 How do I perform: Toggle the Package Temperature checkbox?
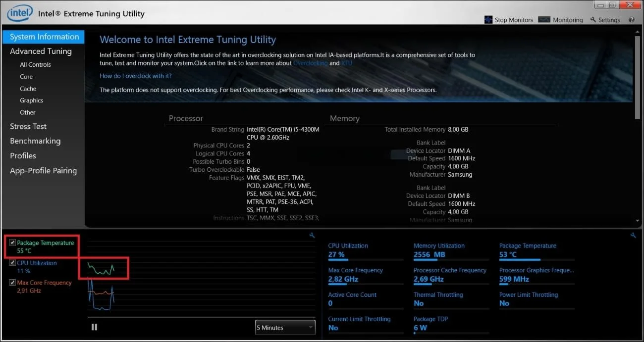12,243
